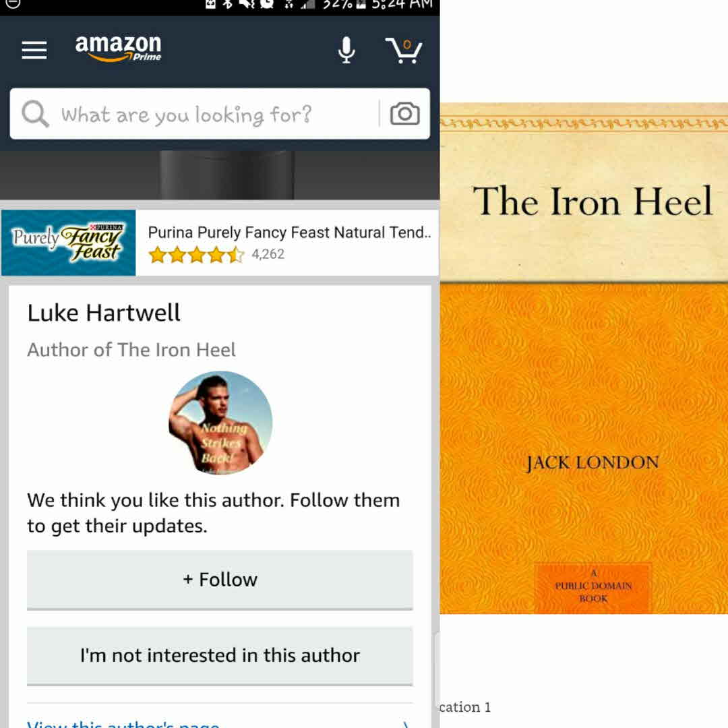
Task: Tap the Amazon Prime logo
Action: tap(119, 49)
